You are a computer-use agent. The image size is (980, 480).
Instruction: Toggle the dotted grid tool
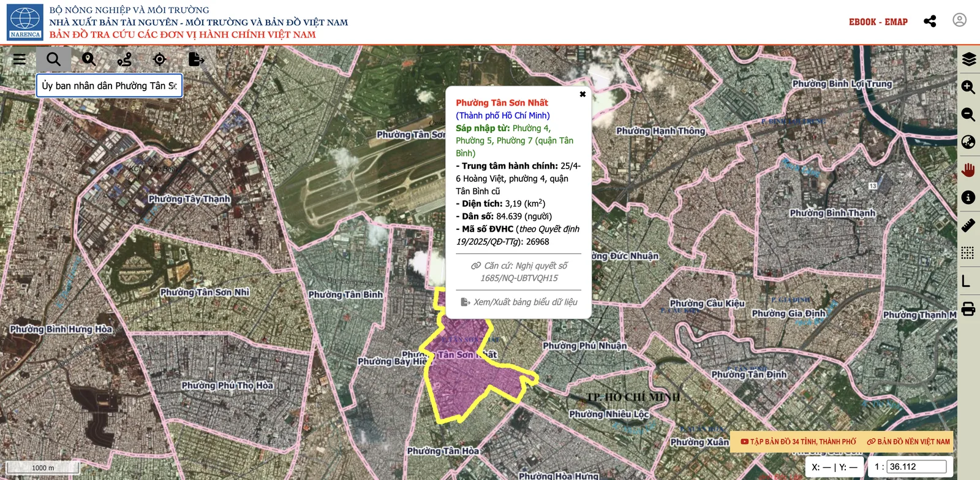point(968,253)
